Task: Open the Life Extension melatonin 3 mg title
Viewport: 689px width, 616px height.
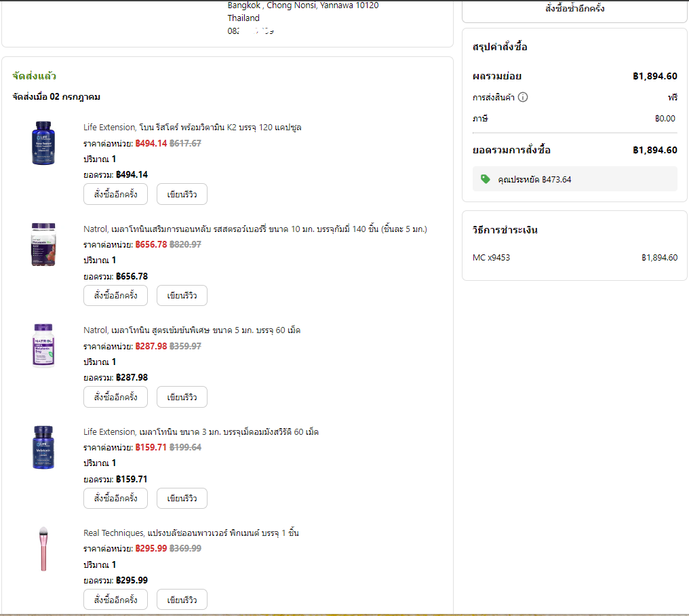Action: click(x=201, y=431)
